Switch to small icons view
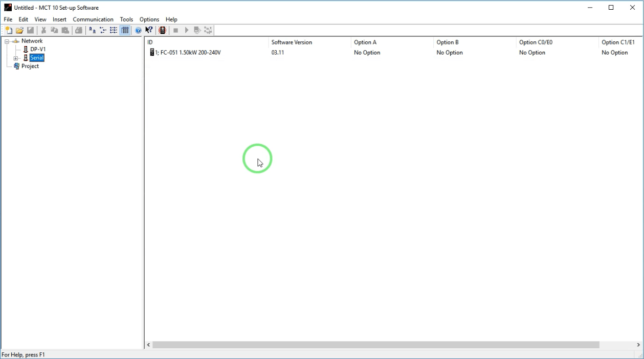 point(103,30)
